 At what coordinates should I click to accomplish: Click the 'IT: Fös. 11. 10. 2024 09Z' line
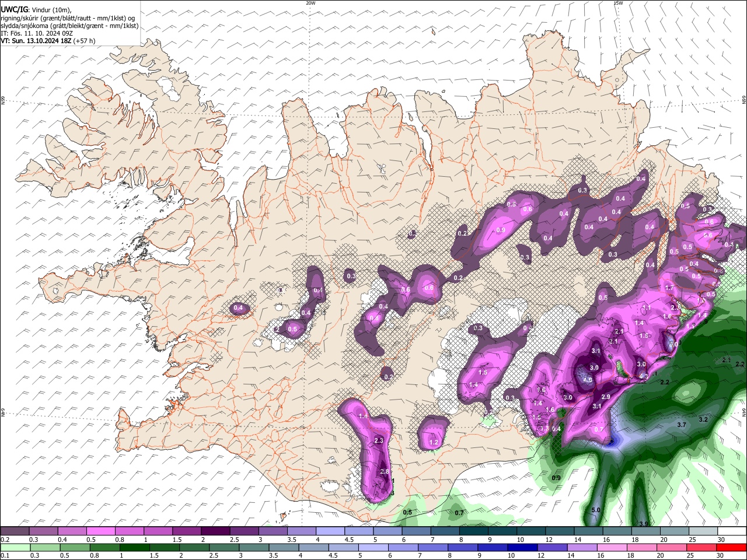[x=37, y=33]
